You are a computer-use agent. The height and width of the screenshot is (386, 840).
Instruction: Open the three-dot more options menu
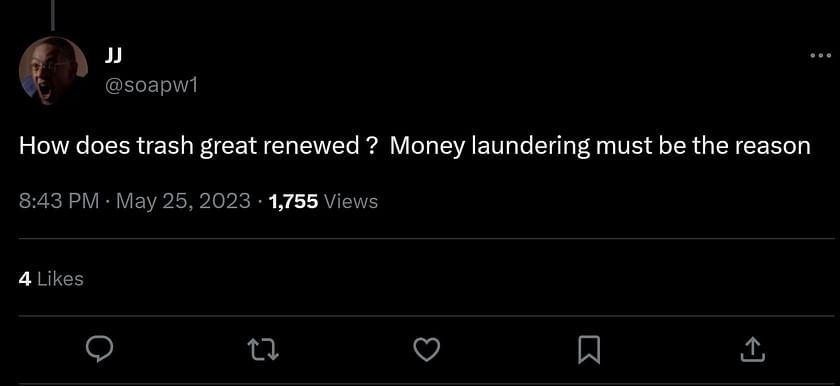pos(820,56)
